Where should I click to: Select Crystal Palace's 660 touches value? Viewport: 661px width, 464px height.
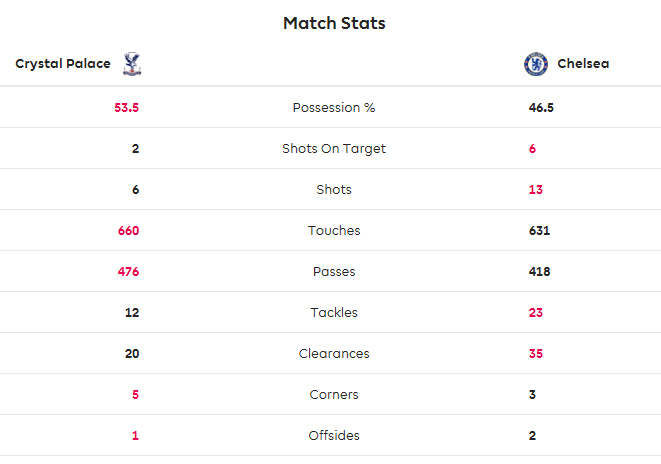[128, 231]
